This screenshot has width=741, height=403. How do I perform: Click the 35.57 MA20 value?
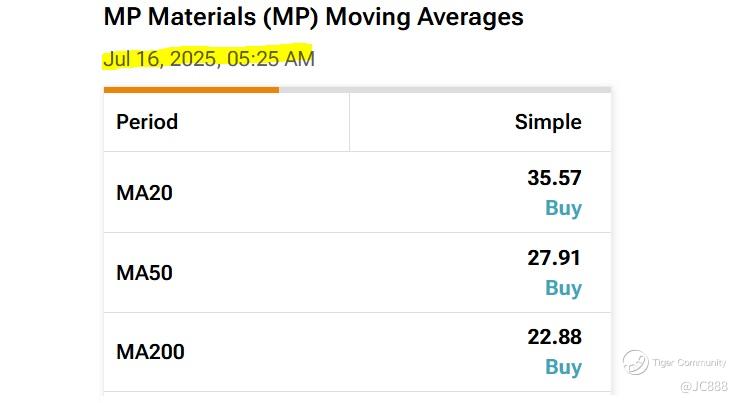coord(554,178)
